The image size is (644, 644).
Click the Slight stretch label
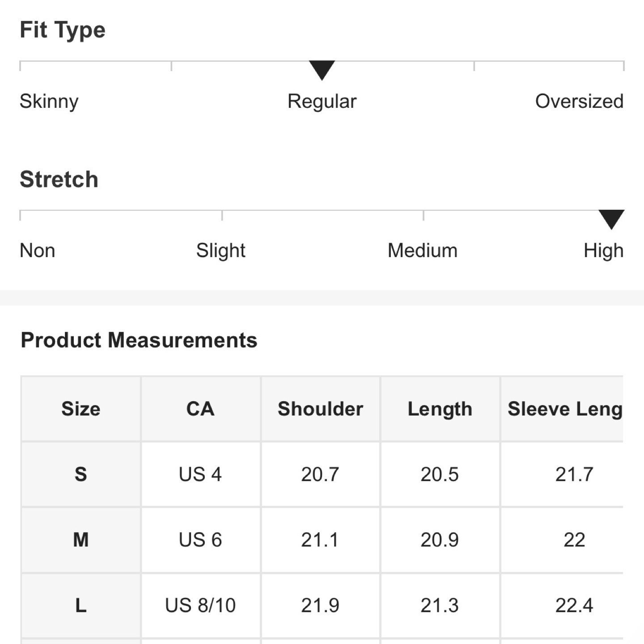tap(221, 251)
